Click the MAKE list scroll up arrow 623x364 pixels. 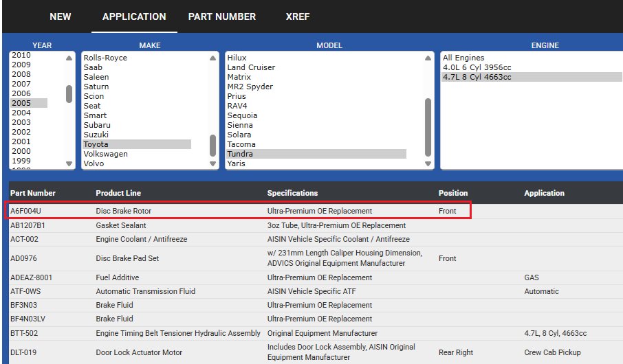213,58
